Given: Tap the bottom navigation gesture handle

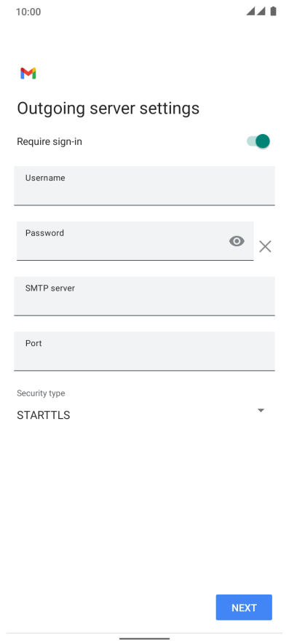Looking at the screenshot, I should [144, 639].
